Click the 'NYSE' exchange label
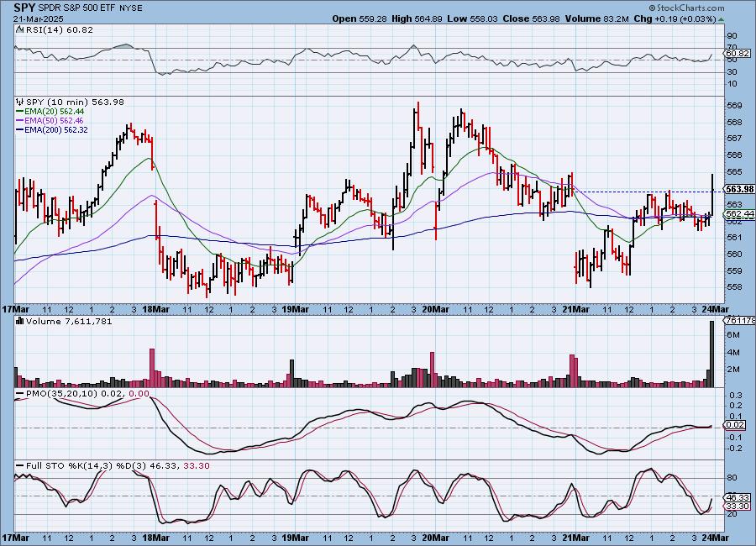This screenshot has height=546, width=756. pyautogui.click(x=129, y=8)
